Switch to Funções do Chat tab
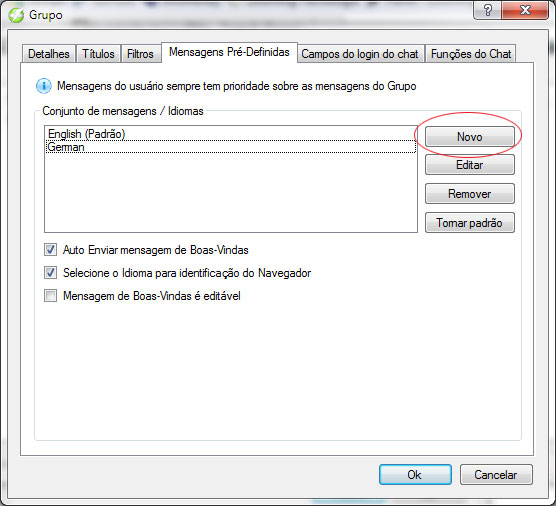The image size is (556, 506). [471, 54]
